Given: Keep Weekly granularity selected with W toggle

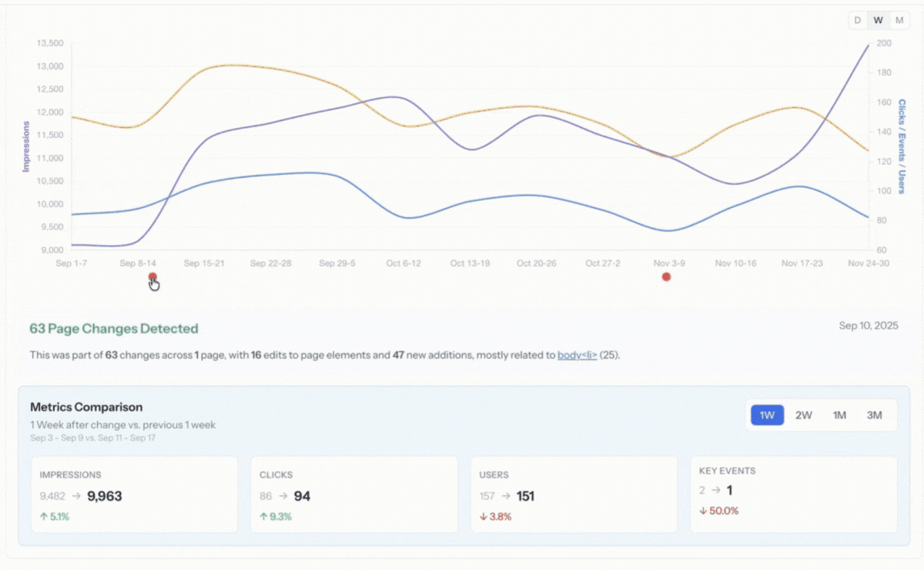Looking at the screenshot, I should [877, 20].
